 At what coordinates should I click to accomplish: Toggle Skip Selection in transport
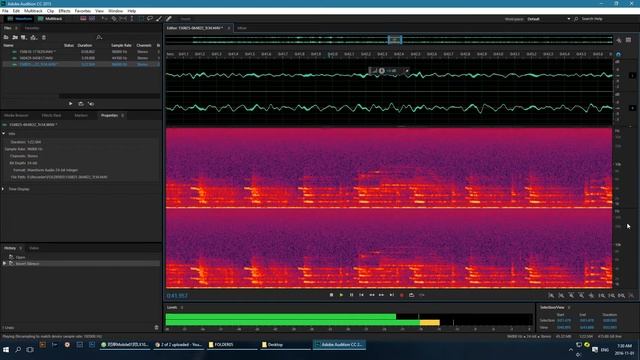(422, 295)
